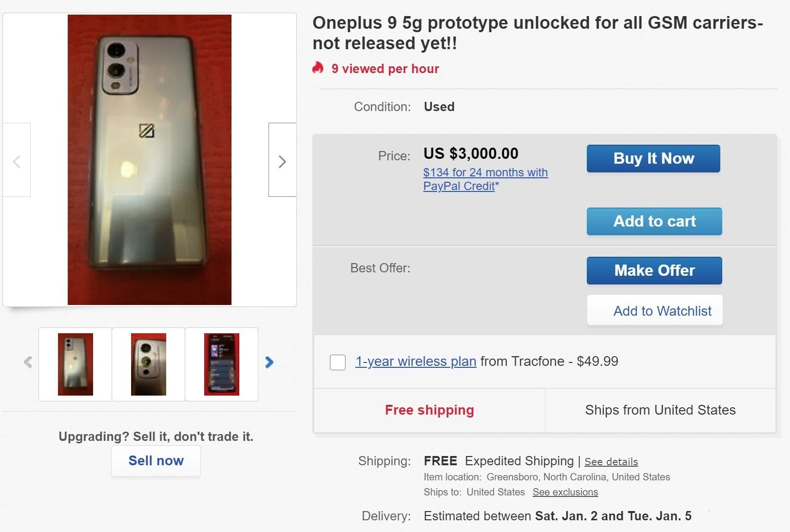Click the flame icon beside "9 viewed per hour"
Viewport: 790px width, 532px height.
coord(319,68)
